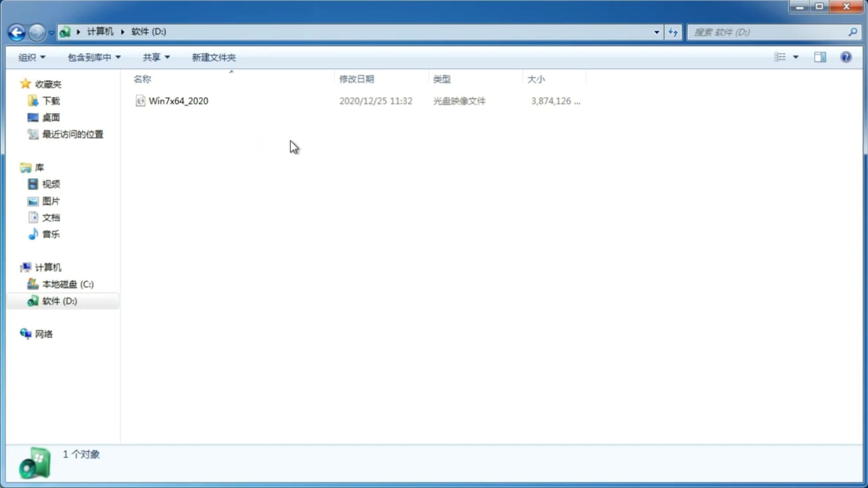Click 组织 dropdown menu
Viewport: 868px width, 488px height.
point(31,57)
